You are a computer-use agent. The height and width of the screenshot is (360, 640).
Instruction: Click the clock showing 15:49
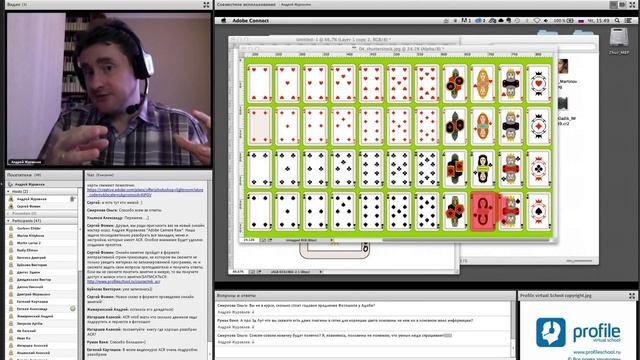598,20
